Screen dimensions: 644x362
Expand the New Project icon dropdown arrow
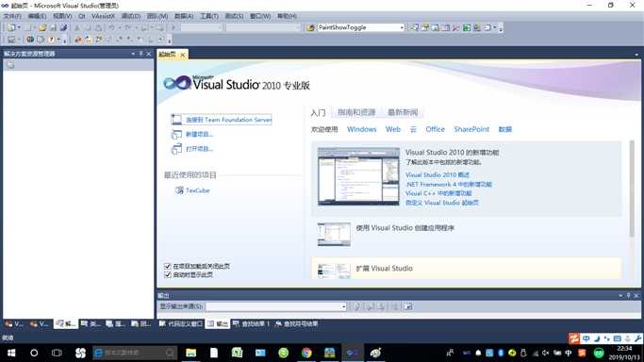coord(19,27)
